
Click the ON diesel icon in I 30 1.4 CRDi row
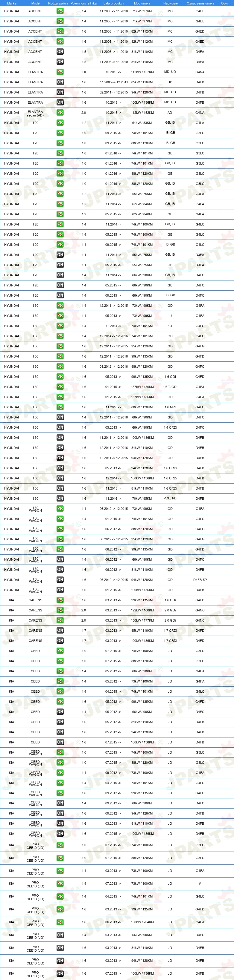pos(60,428)
